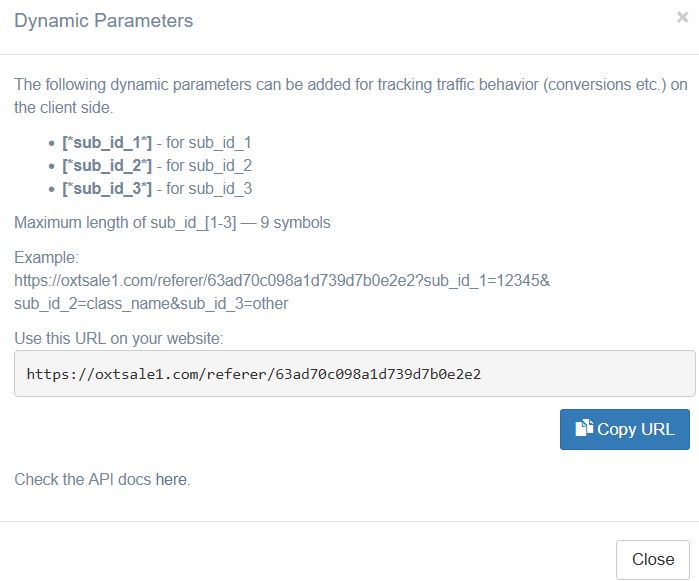Click inside the referer URL field

[354, 374]
